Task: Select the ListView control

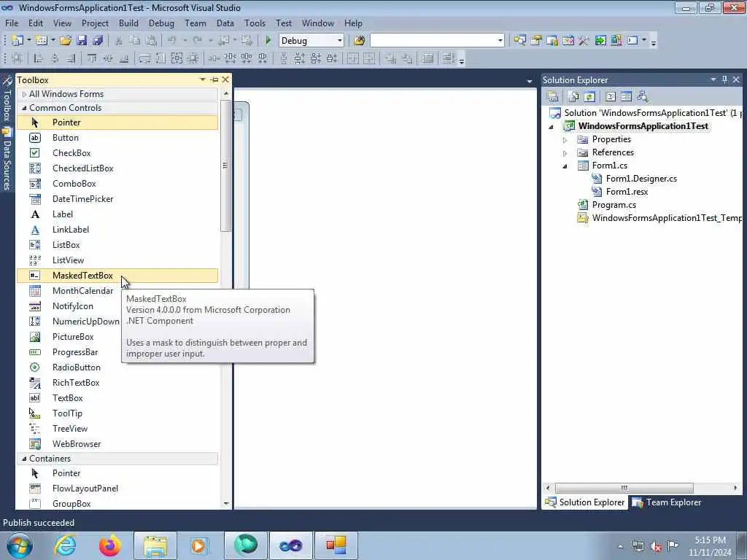Action: [117, 260]
